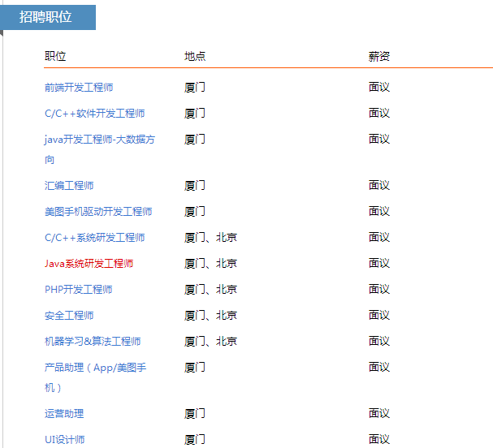This screenshot has height=448, width=493.
Task: Open the C/C++软件开发工程师 position
Action: tap(95, 114)
